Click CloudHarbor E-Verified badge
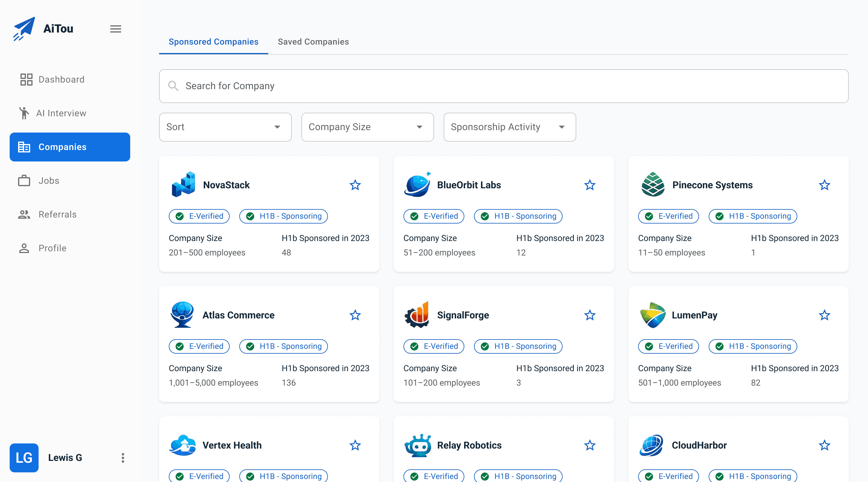 [x=668, y=476]
